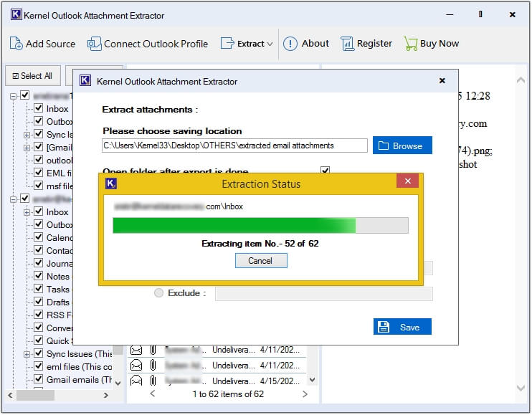532x415 pixels.
Task: Expand the Sync Issues folder under first account
Action: 27,135
